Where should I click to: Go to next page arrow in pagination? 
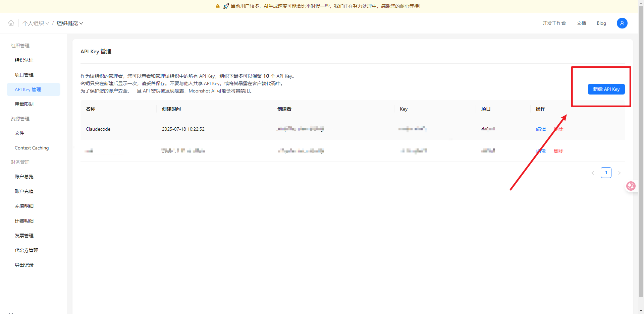619,173
